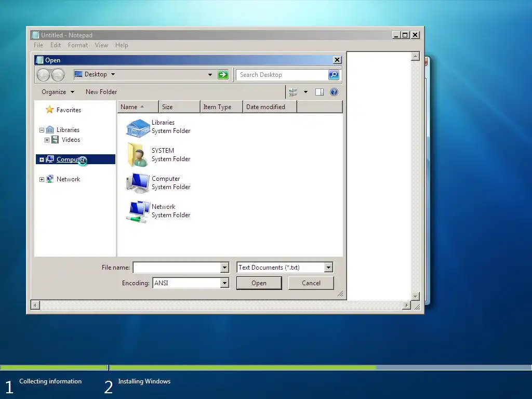The height and width of the screenshot is (399, 532).
Task: Open the view options dropdown arrow
Action: [x=305, y=92]
